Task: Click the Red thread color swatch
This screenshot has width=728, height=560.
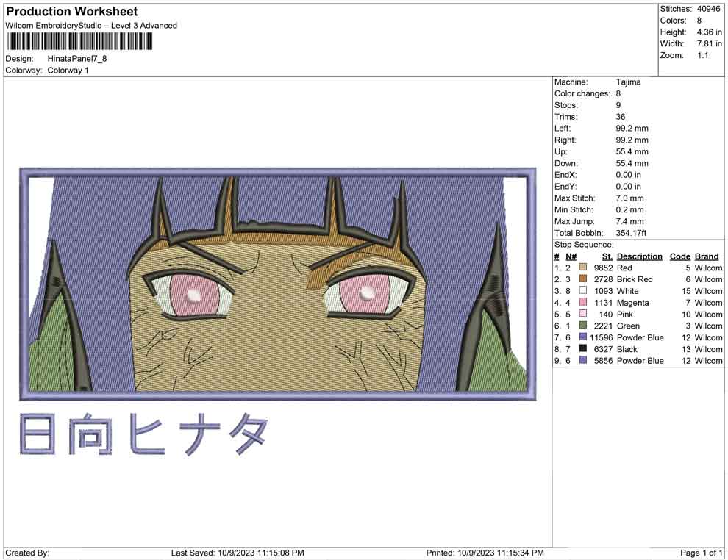Action: point(582,268)
